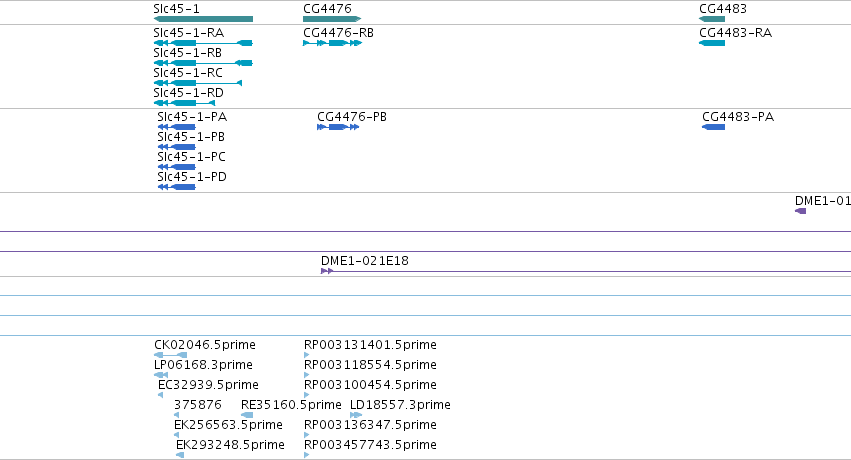
Task: Click the CG4483-RA transcript label
Action: pyautogui.click(x=735, y=33)
